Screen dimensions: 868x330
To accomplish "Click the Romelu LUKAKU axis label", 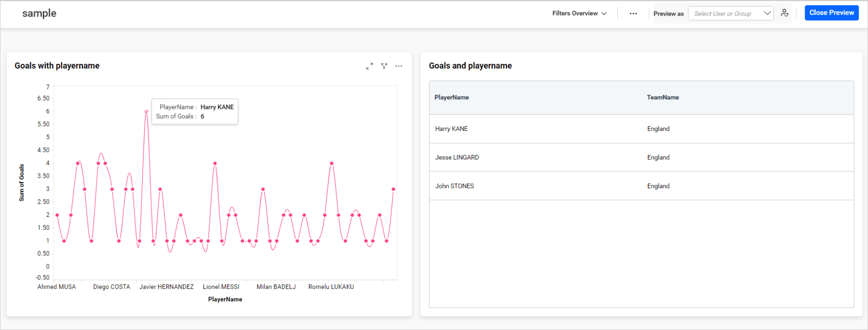I will click(331, 287).
